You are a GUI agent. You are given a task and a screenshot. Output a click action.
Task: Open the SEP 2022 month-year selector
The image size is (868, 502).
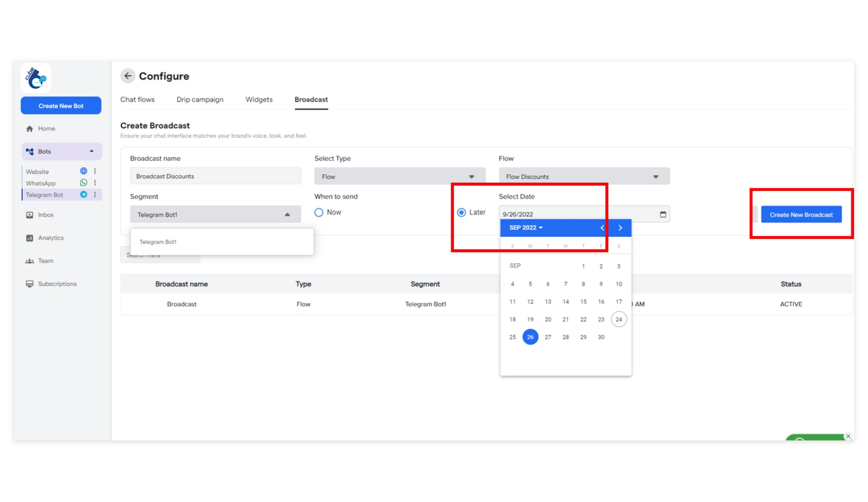526,228
